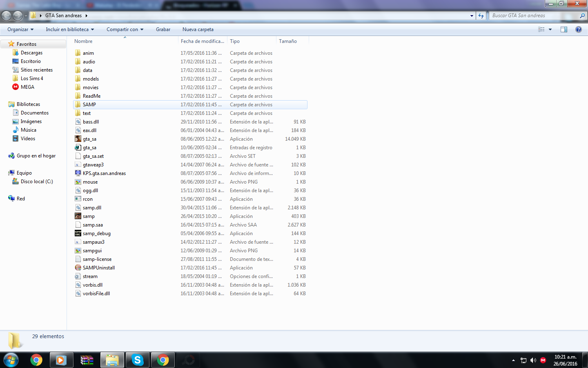Open Red in the navigation pane
The width and height of the screenshot is (588, 368).
pyautogui.click(x=20, y=199)
